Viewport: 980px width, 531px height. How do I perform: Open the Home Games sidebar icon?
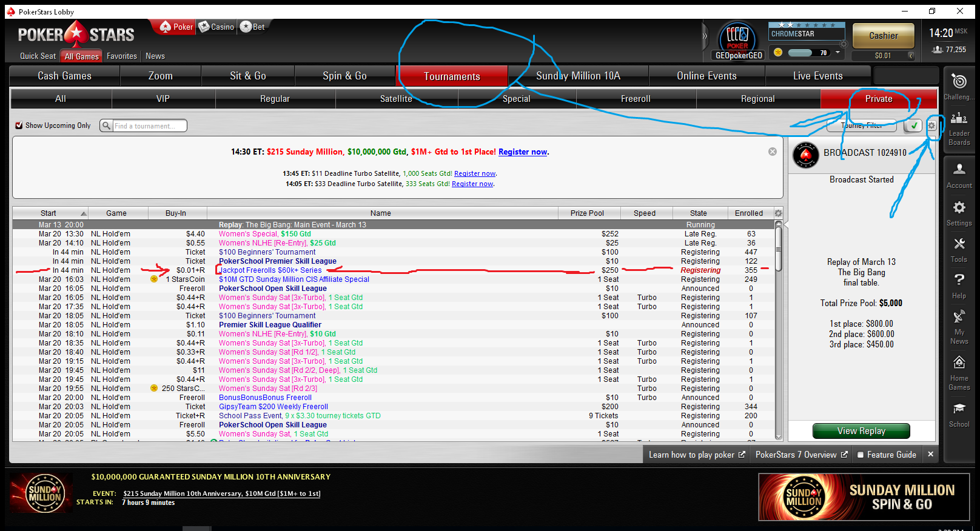(959, 373)
